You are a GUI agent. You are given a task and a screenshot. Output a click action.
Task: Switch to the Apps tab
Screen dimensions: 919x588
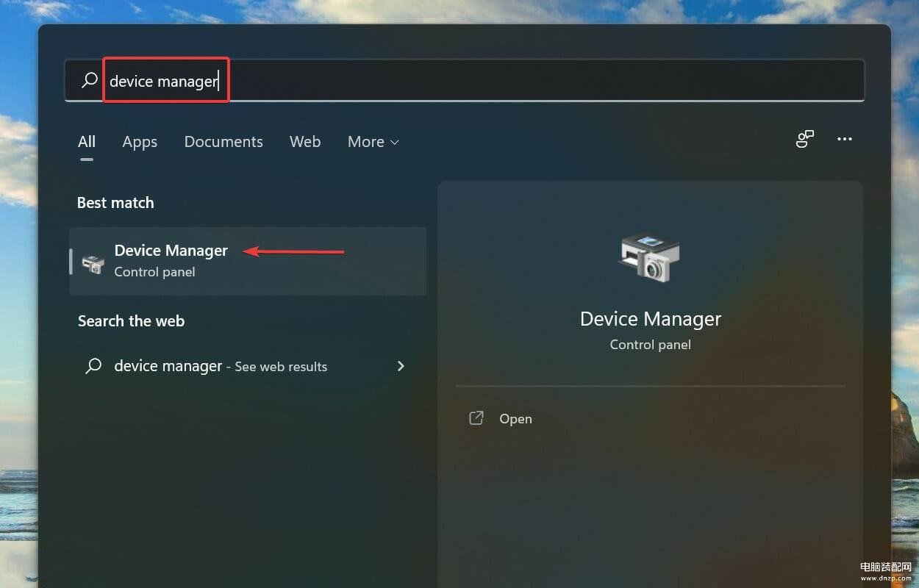(x=140, y=142)
